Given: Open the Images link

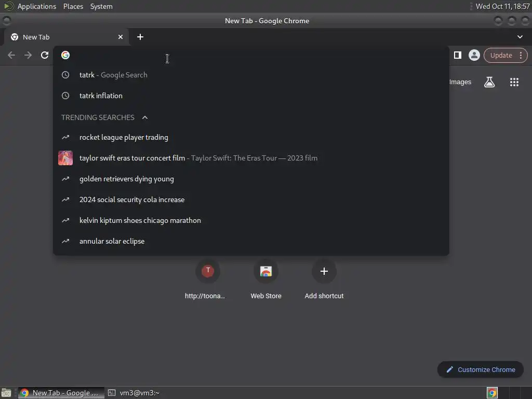Looking at the screenshot, I should pyautogui.click(x=460, y=82).
